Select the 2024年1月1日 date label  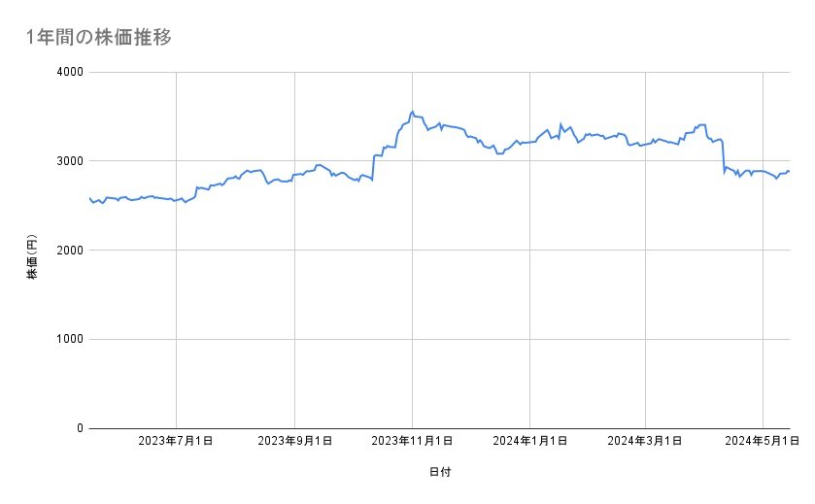(x=529, y=442)
